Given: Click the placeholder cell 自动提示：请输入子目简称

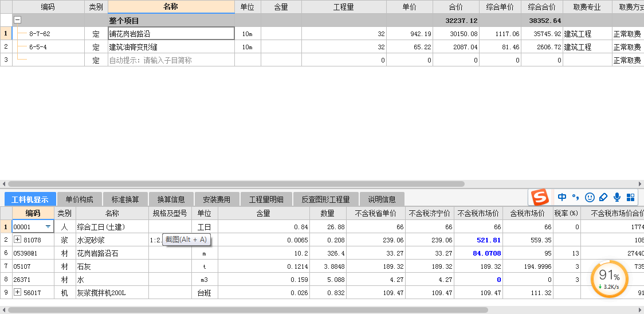Looking at the screenshot, I should (x=171, y=60).
